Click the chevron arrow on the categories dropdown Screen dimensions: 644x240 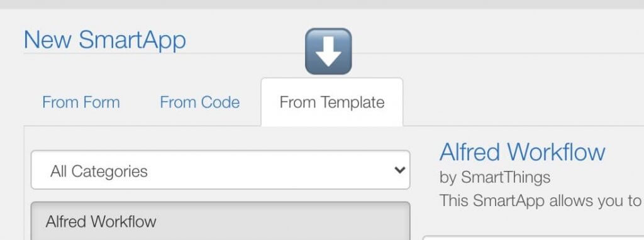click(399, 170)
